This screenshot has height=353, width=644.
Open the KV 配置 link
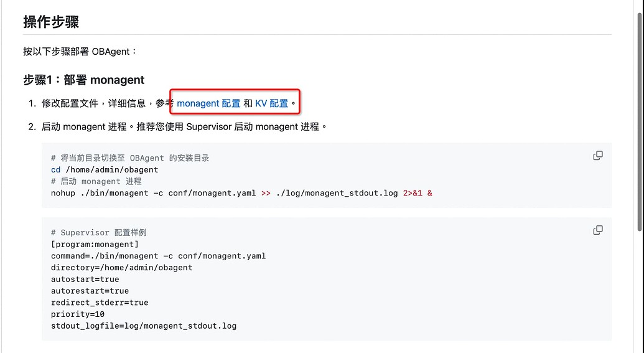pos(271,103)
